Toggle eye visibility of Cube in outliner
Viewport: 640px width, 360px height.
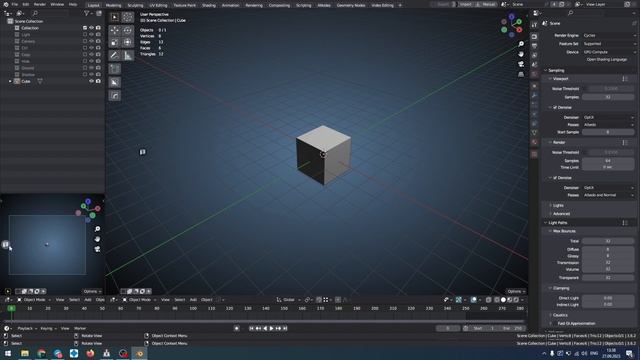point(91,81)
